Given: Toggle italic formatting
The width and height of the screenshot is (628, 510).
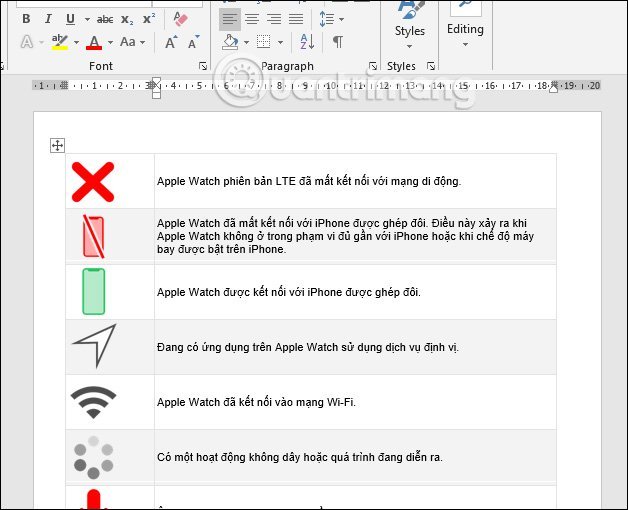Looking at the screenshot, I should tap(47, 19).
